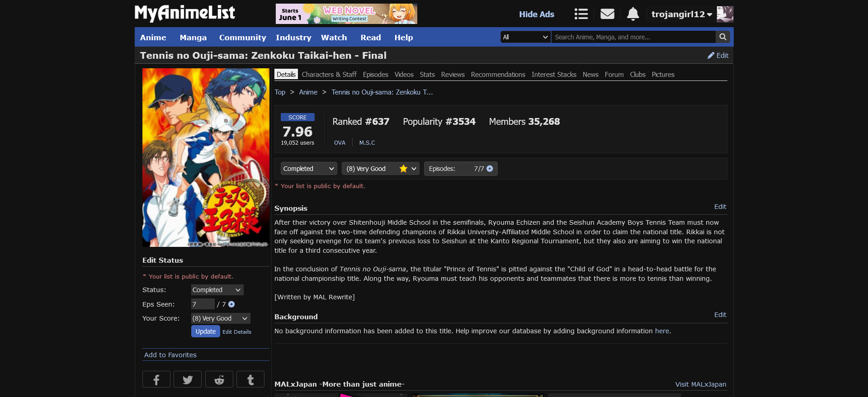Switch to the Clubs tab
Screen dimensions: 868x397
(638, 75)
